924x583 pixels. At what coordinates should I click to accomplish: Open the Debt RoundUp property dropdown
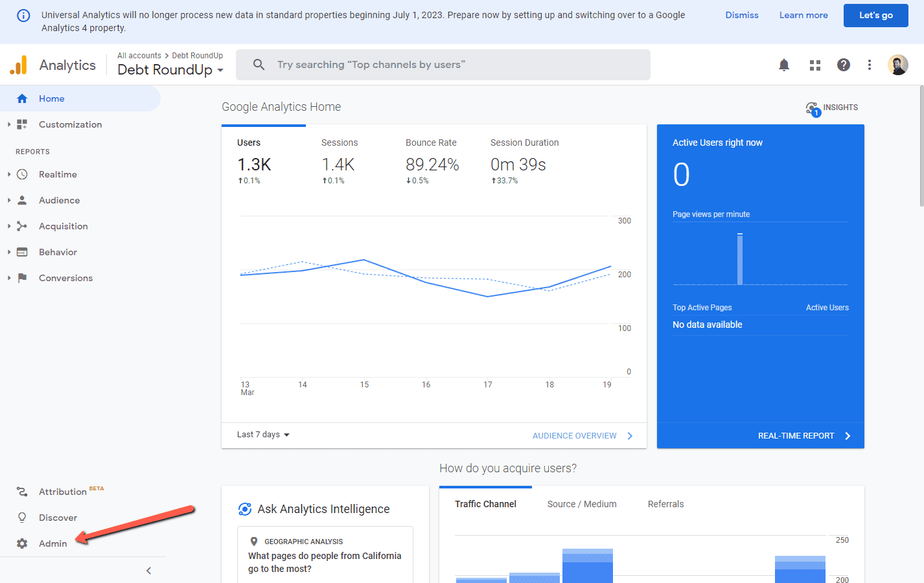(170, 70)
